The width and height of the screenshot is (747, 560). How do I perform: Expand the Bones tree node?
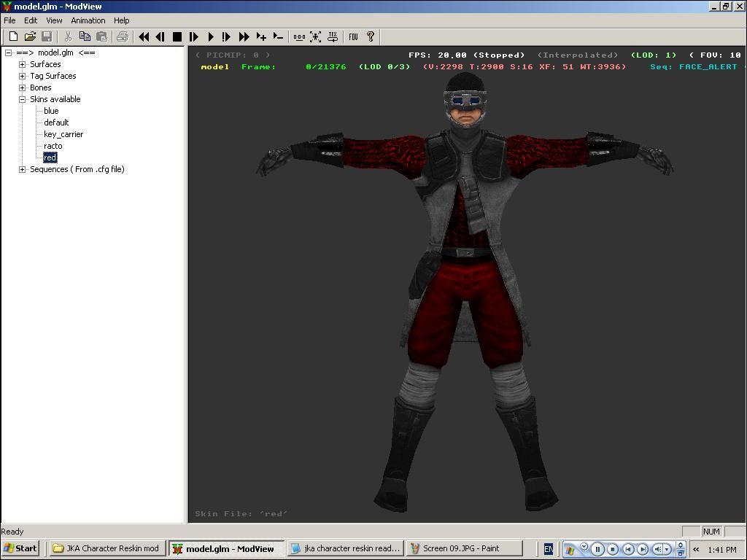click(x=23, y=87)
